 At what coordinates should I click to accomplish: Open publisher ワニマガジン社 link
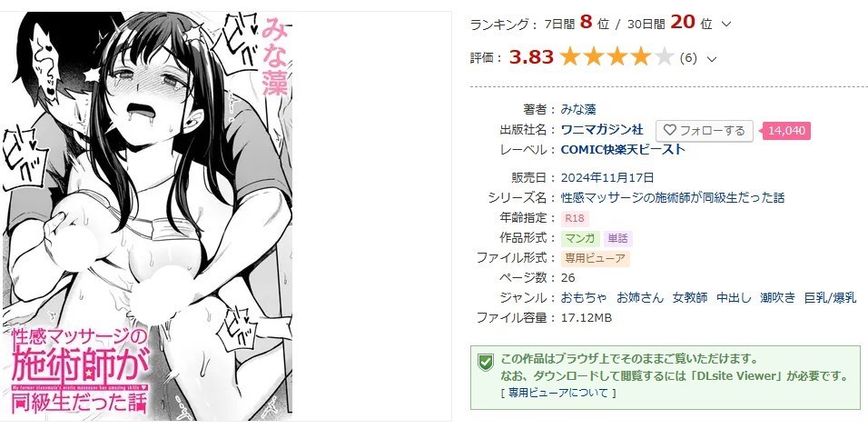tap(602, 130)
